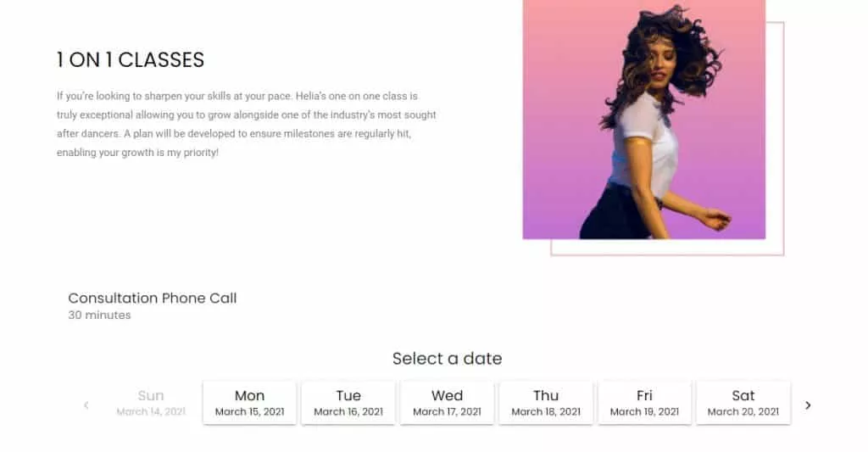Select the Thu March 18 date card
Viewport: 868px width, 452px height.
click(x=546, y=403)
